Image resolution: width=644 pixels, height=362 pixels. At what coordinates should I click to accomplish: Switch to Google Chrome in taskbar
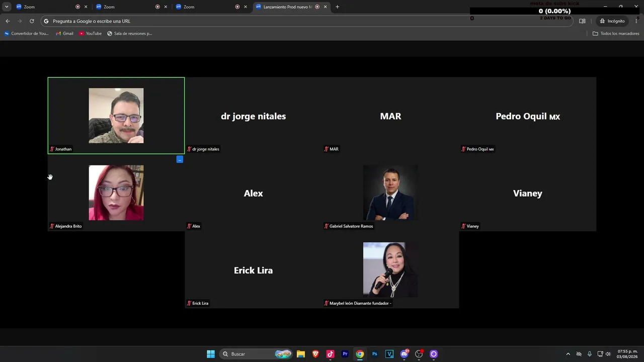[x=360, y=354]
